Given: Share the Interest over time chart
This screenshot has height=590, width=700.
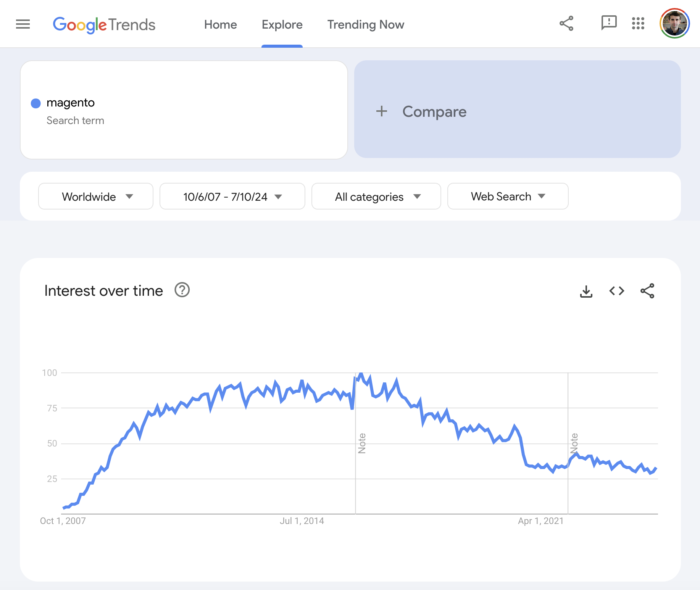Looking at the screenshot, I should [x=647, y=291].
